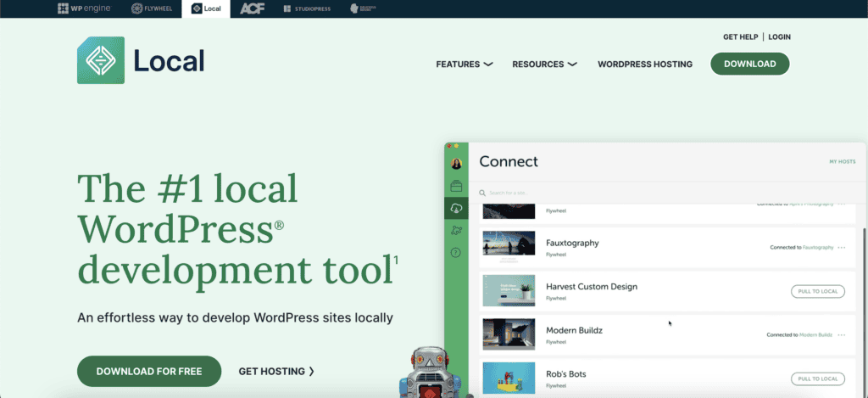Click the Connect heading in Local app
868x398 pixels.
(509, 162)
